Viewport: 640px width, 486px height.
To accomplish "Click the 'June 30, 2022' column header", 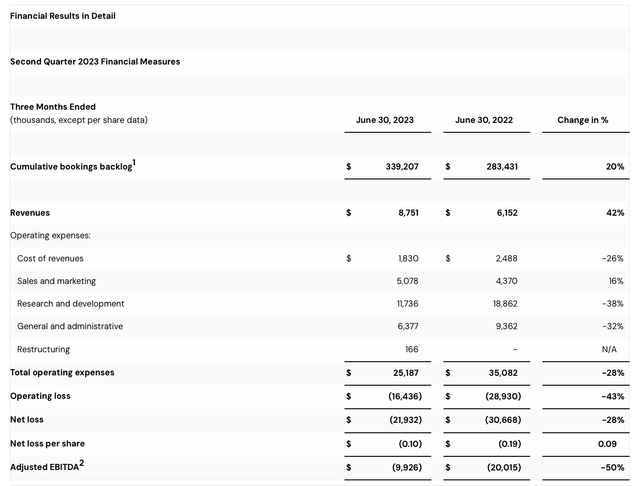I will point(484,120).
